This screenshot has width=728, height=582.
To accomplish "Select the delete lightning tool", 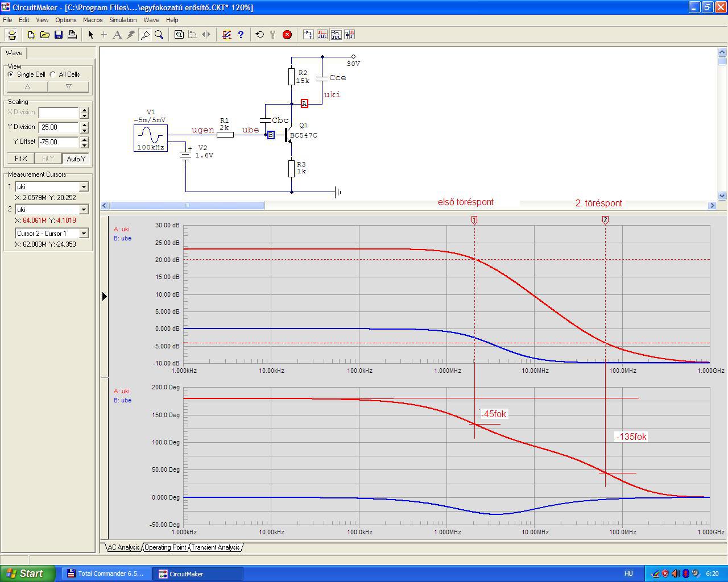I will click(x=131, y=35).
